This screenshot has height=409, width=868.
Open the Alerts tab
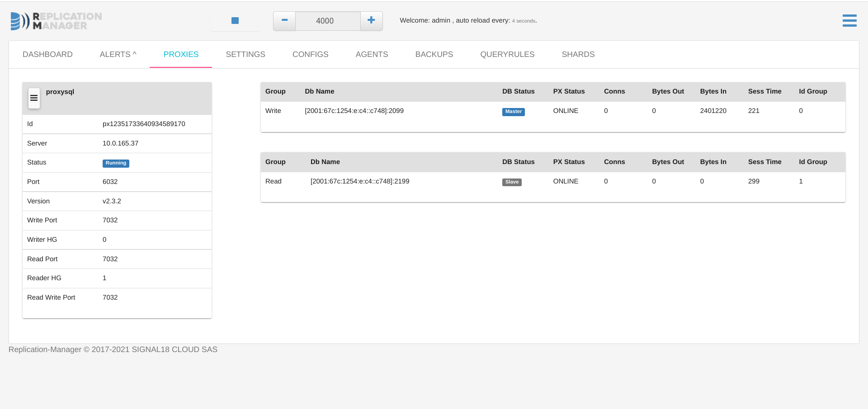click(118, 54)
